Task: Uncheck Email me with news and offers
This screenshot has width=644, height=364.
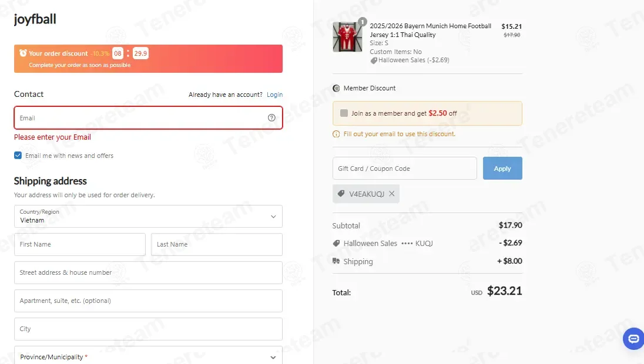Action: click(x=18, y=156)
